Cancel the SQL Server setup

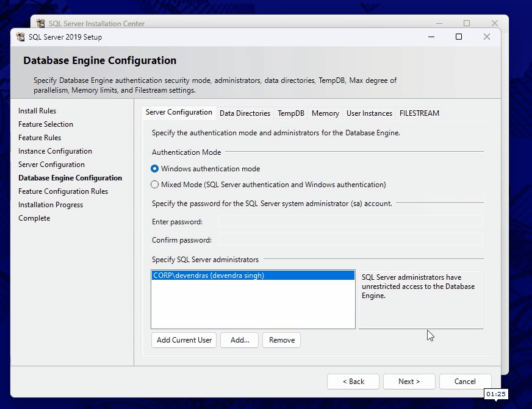(x=465, y=382)
